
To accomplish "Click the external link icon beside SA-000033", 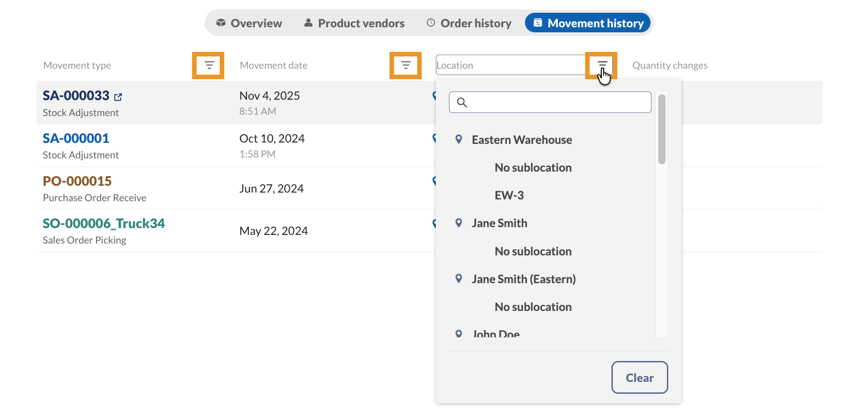I will click(x=118, y=97).
